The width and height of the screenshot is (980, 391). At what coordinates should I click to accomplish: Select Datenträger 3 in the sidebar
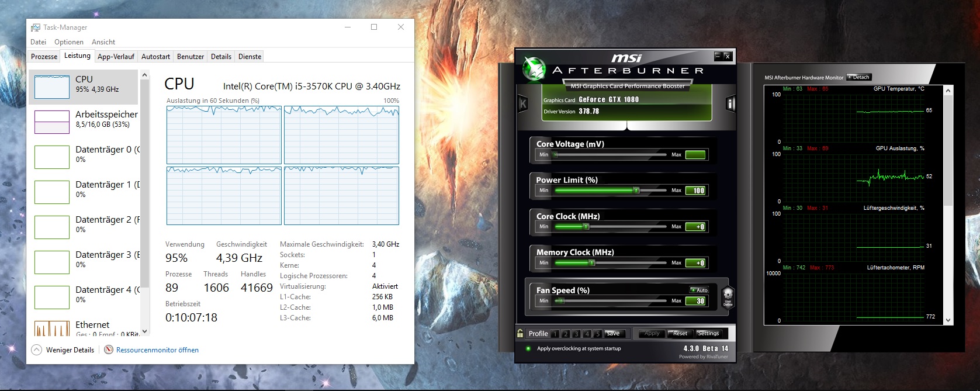pyautogui.click(x=84, y=262)
